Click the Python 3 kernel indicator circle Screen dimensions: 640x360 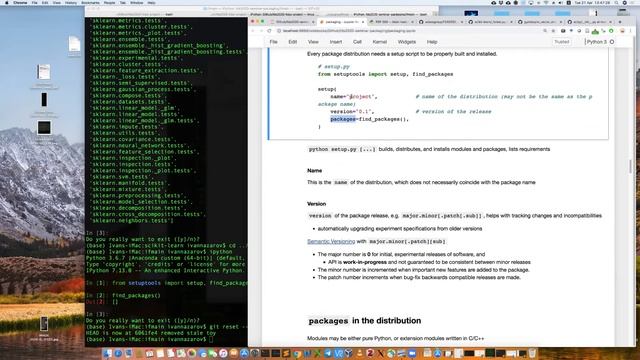pyautogui.click(x=611, y=42)
